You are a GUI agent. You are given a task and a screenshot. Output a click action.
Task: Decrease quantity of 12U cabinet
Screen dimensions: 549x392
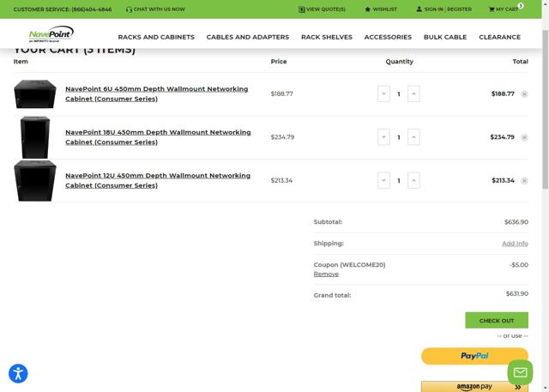click(383, 181)
